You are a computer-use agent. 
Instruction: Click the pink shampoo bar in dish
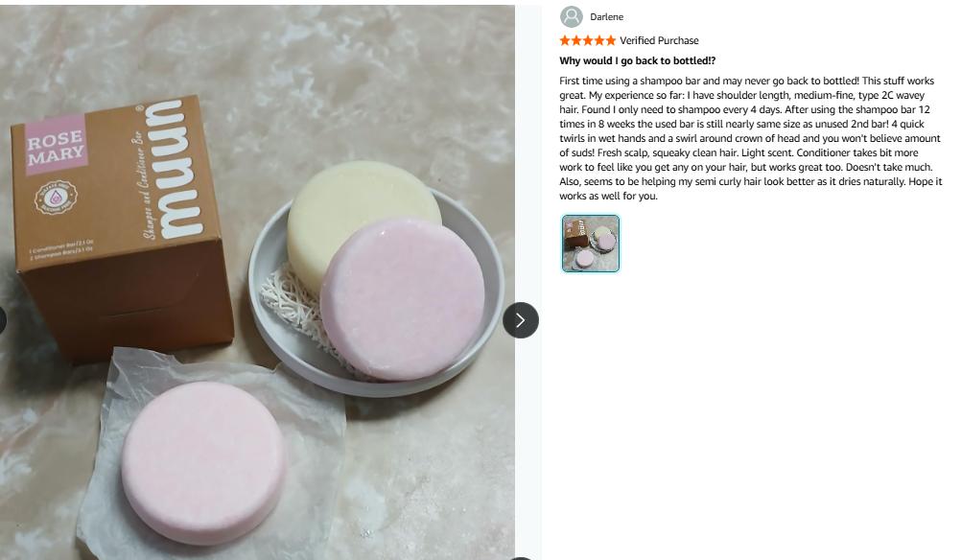click(x=403, y=299)
